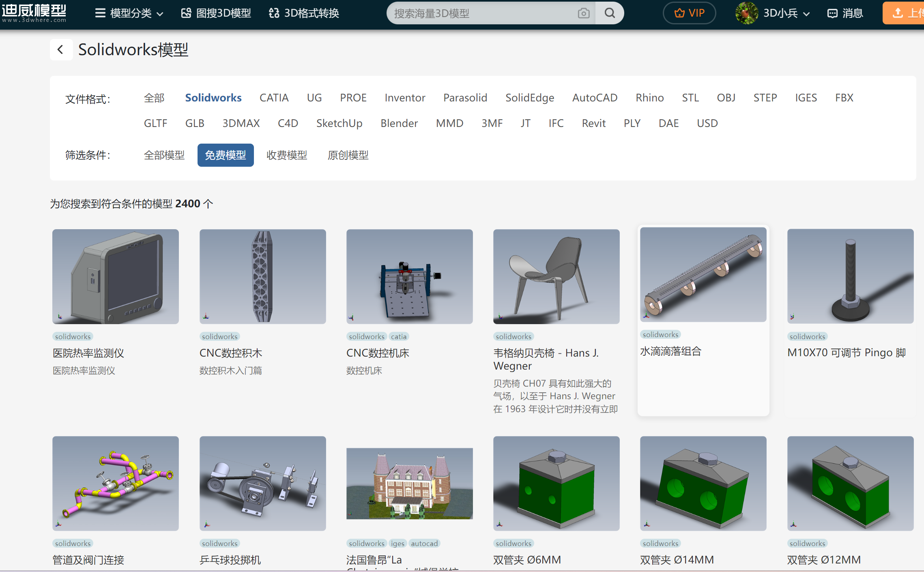Switch to the CATIA format tab
Image resolution: width=924 pixels, height=572 pixels.
pos(274,98)
